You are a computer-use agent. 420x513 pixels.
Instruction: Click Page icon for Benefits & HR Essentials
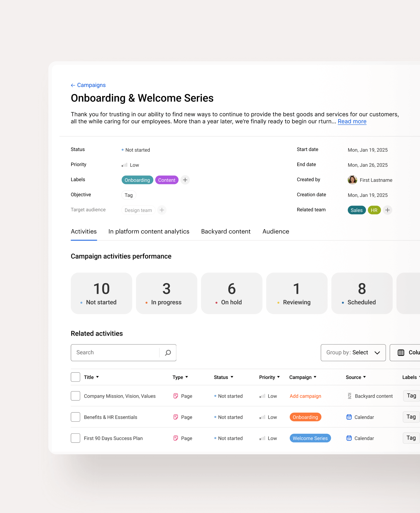pos(176,417)
